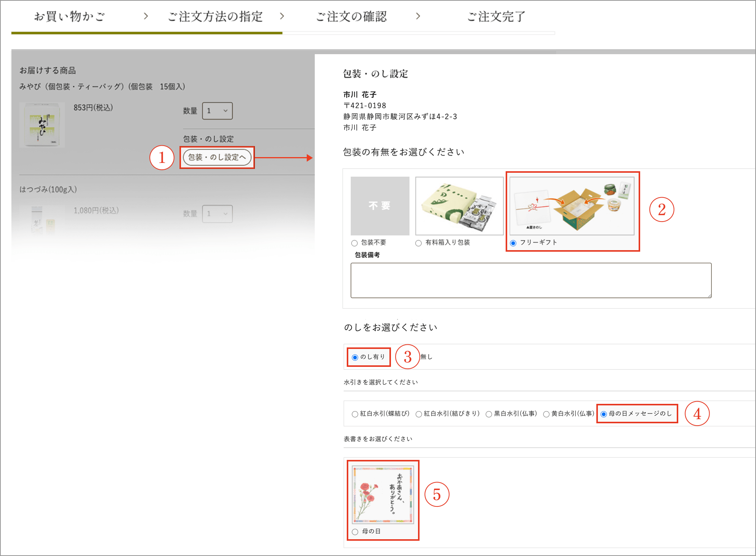
Task: Click the 包装・のし設定へ button
Action: pos(217,157)
